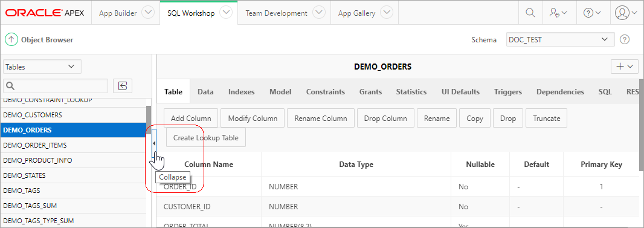Screen dimensions: 644x228
Task: Click the Default column header
Action: [536, 164]
